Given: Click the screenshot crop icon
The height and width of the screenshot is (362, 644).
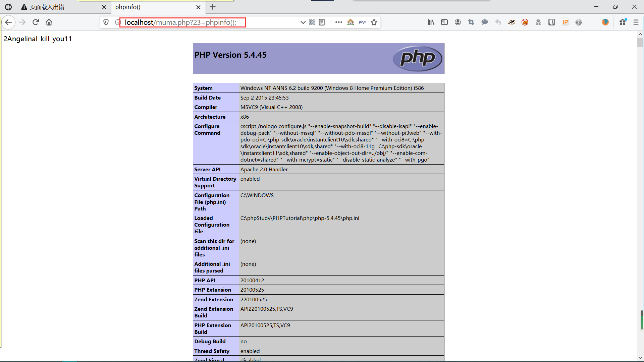Looking at the screenshot, I should (471, 22).
